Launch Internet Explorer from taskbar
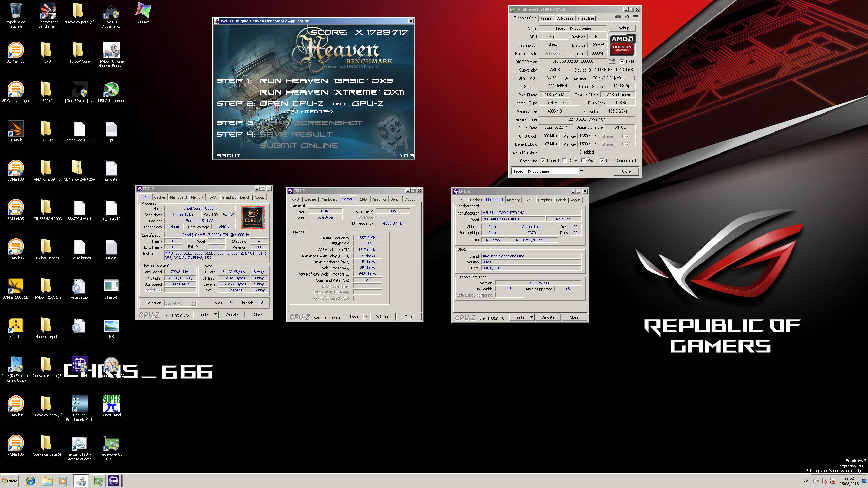Image resolution: width=868 pixels, height=488 pixels. point(31,481)
